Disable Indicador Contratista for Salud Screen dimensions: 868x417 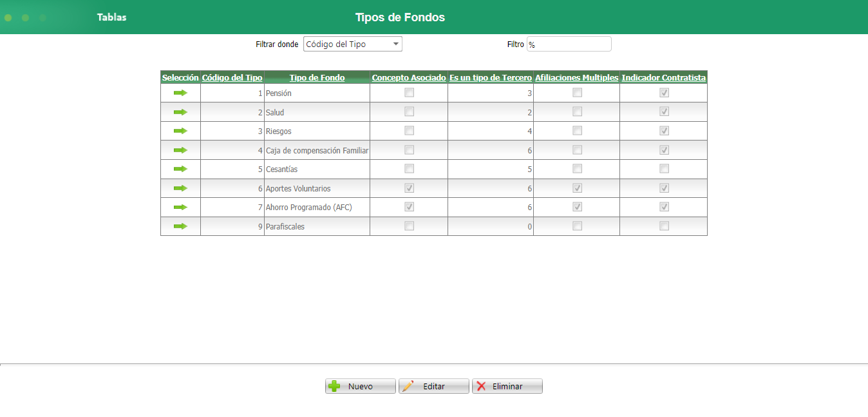pyautogui.click(x=663, y=111)
